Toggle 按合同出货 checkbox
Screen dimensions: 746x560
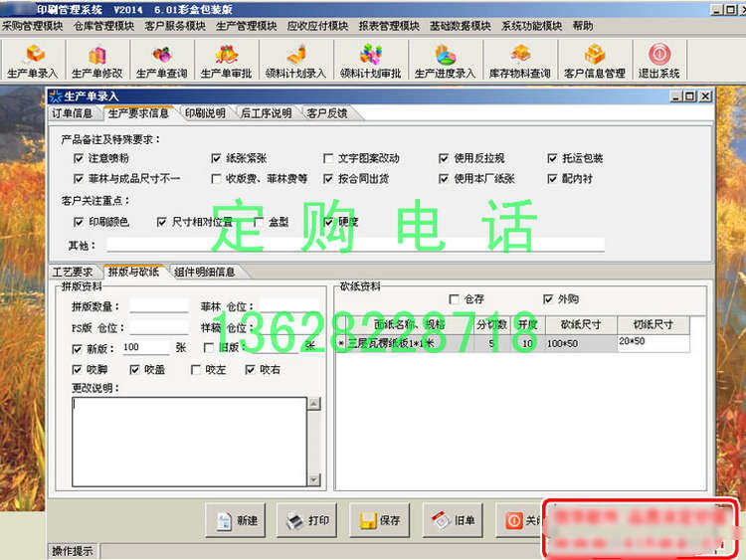(x=328, y=179)
